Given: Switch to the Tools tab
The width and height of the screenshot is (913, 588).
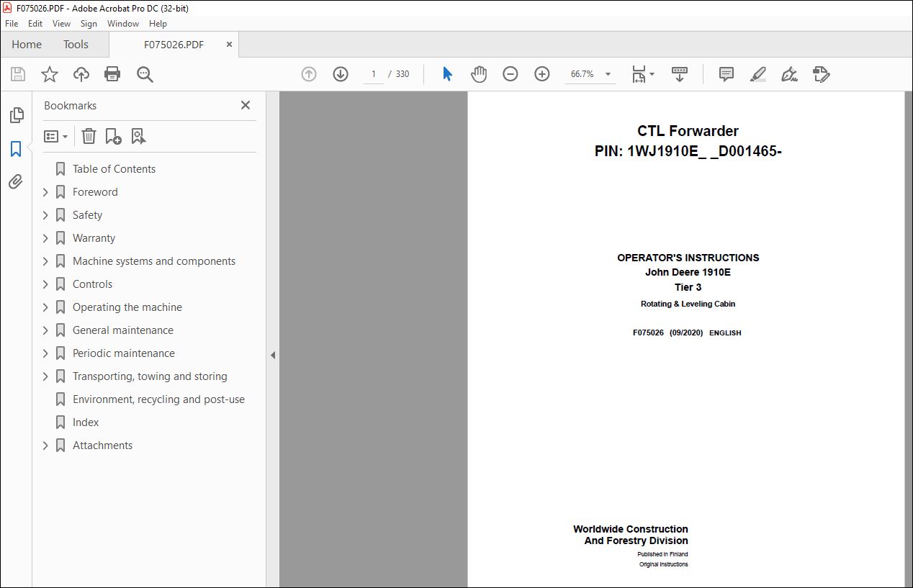Looking at the screenshot, I should (76, 45).
